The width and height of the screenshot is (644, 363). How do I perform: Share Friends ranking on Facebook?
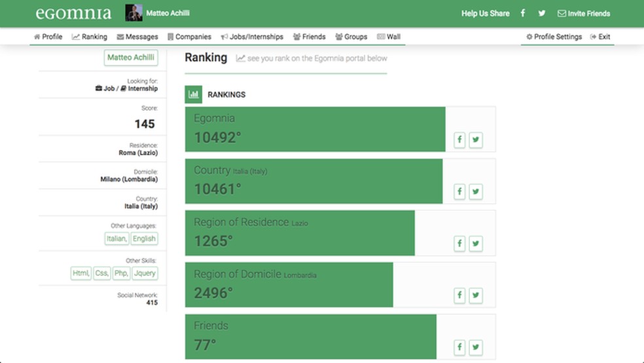[x=459, y=347]
